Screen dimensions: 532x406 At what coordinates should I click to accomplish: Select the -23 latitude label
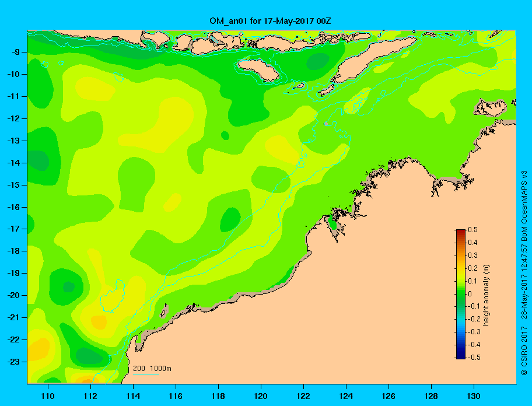pos(13,362)
